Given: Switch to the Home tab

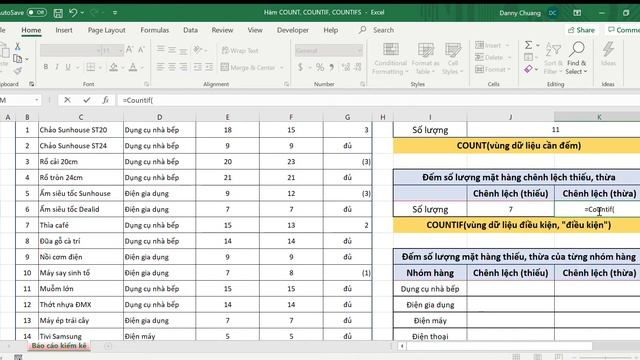Looking at the screenshot, I should click(x=31, y=30).
